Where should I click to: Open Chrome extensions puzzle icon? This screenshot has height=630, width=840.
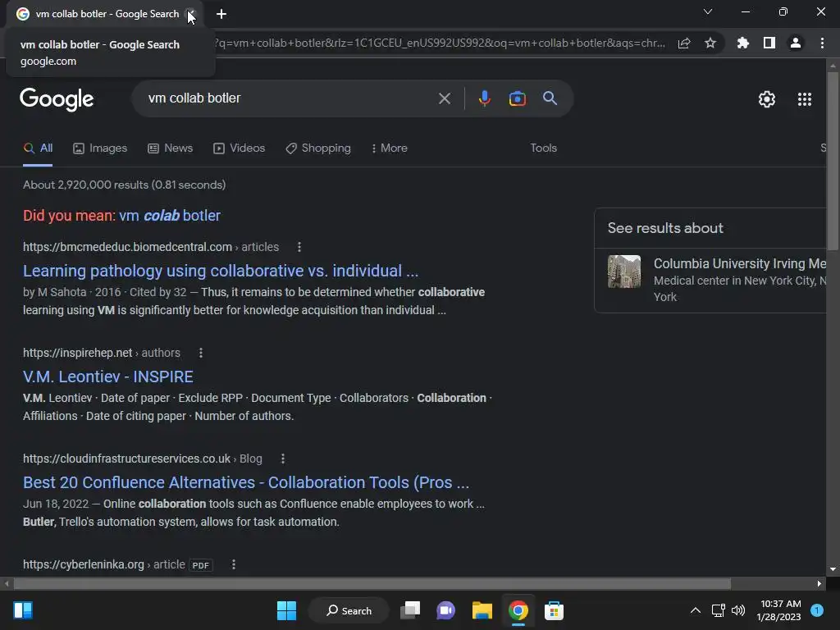coord(742,43)
